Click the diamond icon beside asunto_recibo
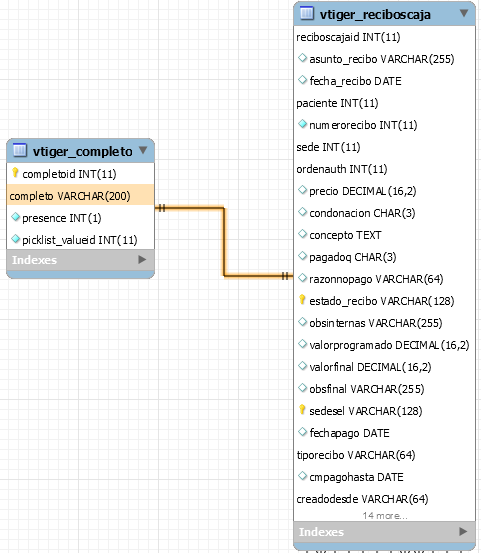The width and height of the screenshot is (481, 553). click(302, 58)
